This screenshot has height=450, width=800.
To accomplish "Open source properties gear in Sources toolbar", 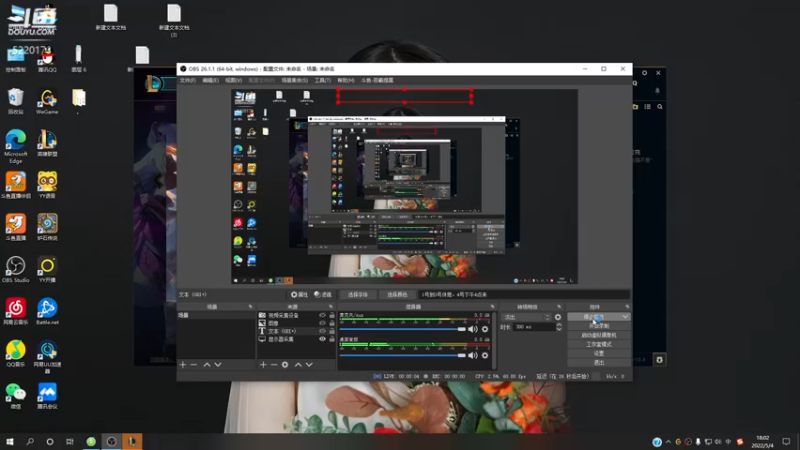I will [285, 365].
